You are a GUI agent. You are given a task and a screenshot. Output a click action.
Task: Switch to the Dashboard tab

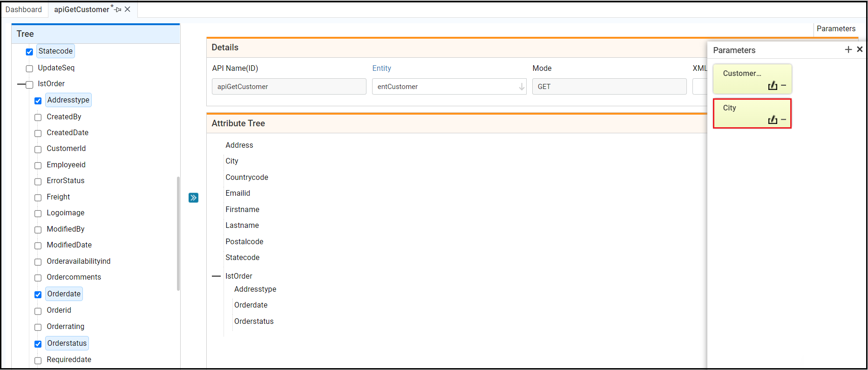point(24,9)
